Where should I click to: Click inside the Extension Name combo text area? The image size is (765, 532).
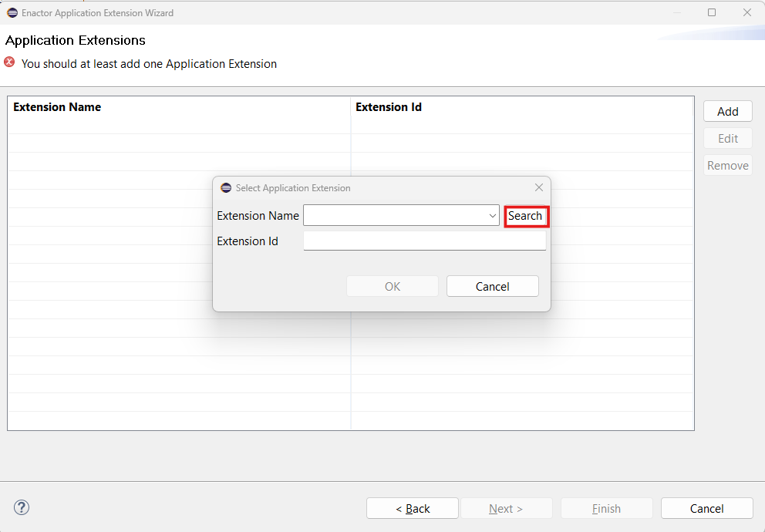[395, 216]
